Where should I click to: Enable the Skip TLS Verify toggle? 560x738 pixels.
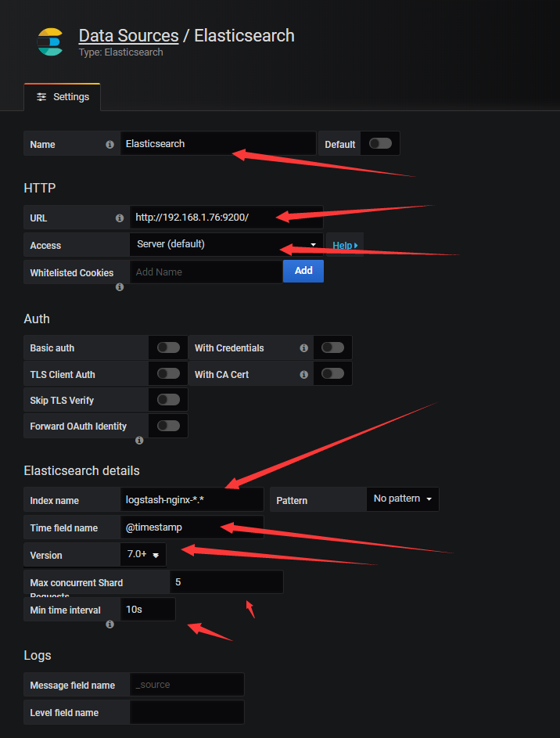click(x=168, y=400)
